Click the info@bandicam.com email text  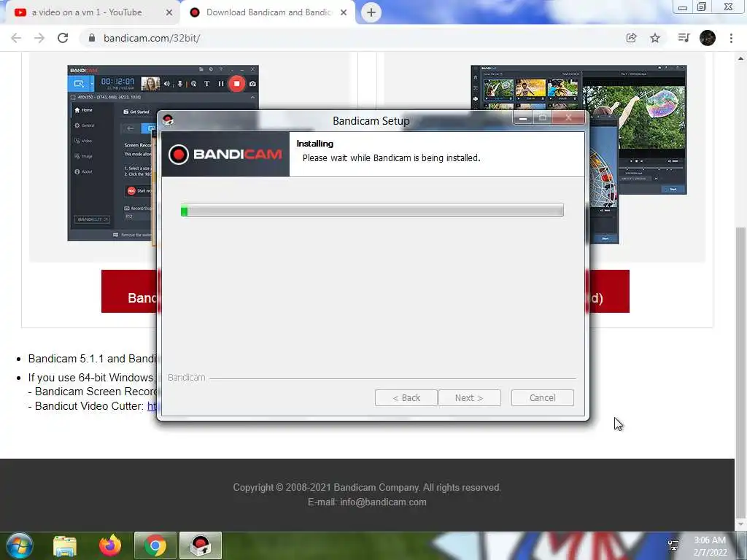[383, 502]
